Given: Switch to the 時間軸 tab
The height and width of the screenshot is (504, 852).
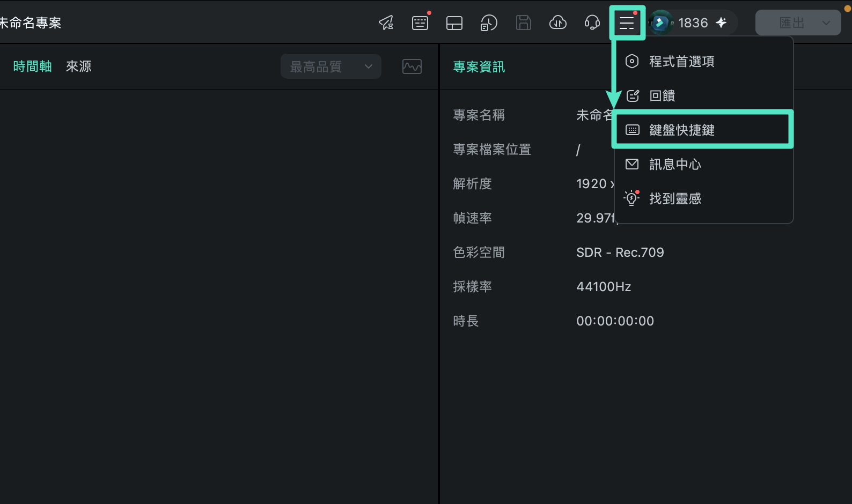Looking at the screenshot, I should point(32,66).
